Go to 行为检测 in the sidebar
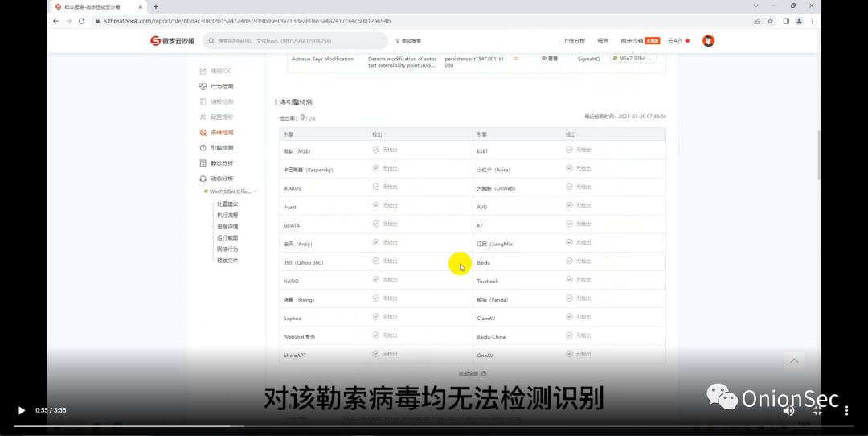The height and width of the screenshot is (436, 868). [216, 86]
